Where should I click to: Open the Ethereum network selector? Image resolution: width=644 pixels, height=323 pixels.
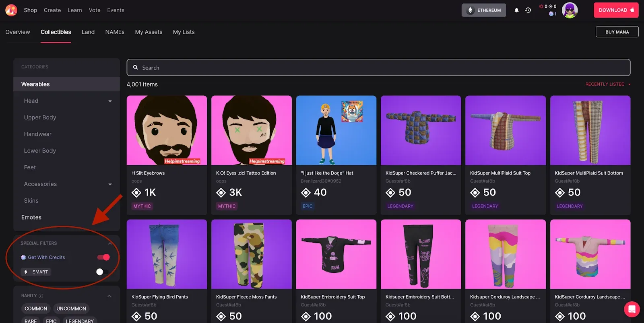484,10
